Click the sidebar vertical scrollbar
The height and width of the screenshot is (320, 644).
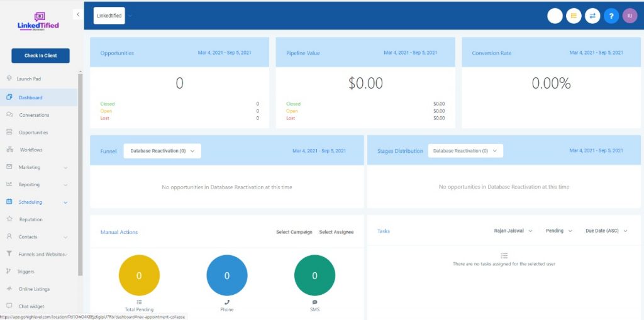click(80, 174)
